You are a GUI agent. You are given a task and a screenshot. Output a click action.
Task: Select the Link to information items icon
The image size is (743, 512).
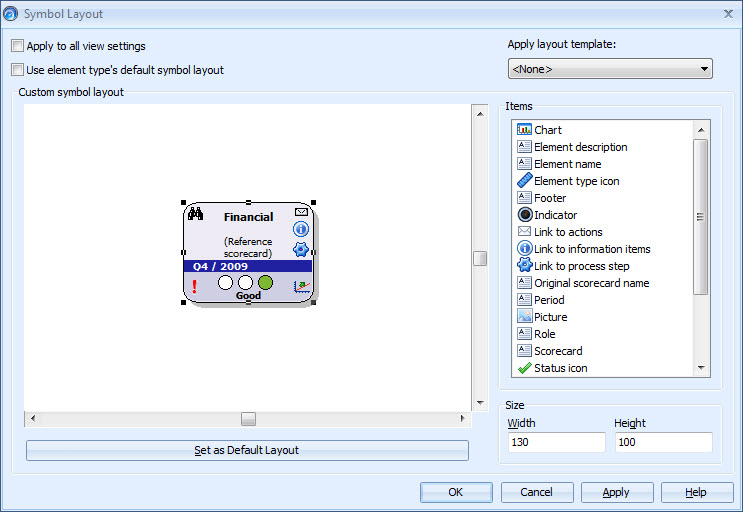point(525,248)
